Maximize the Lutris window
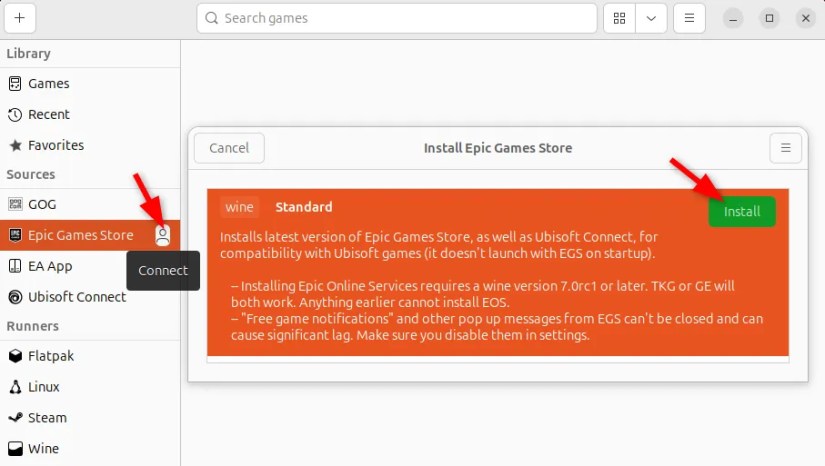The height and width of the screenshot is (466, 825). [769, 18]
